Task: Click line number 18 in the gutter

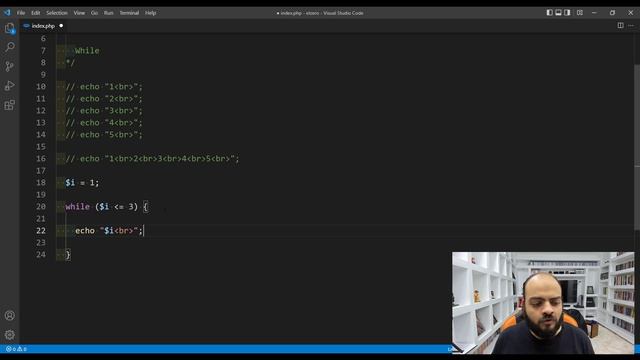Action: point(41,182)
